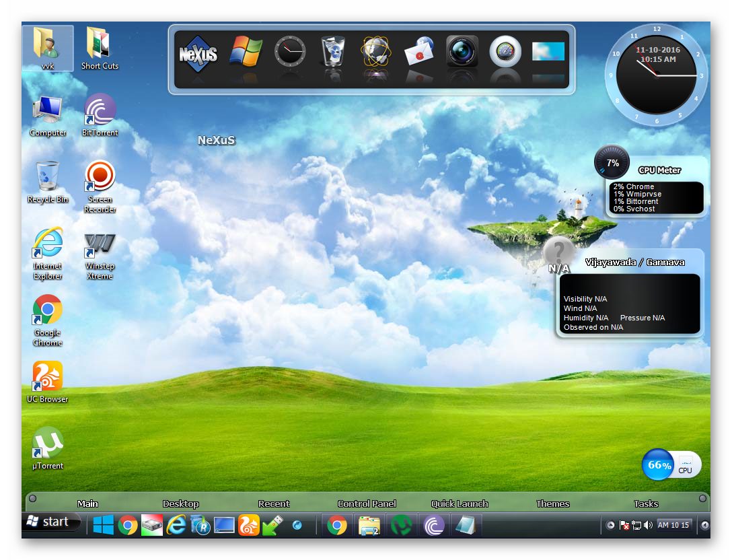This screenshot has width=732, height=560.
Task: Click the quick launch icon with R badge
Action: (200, 525)
